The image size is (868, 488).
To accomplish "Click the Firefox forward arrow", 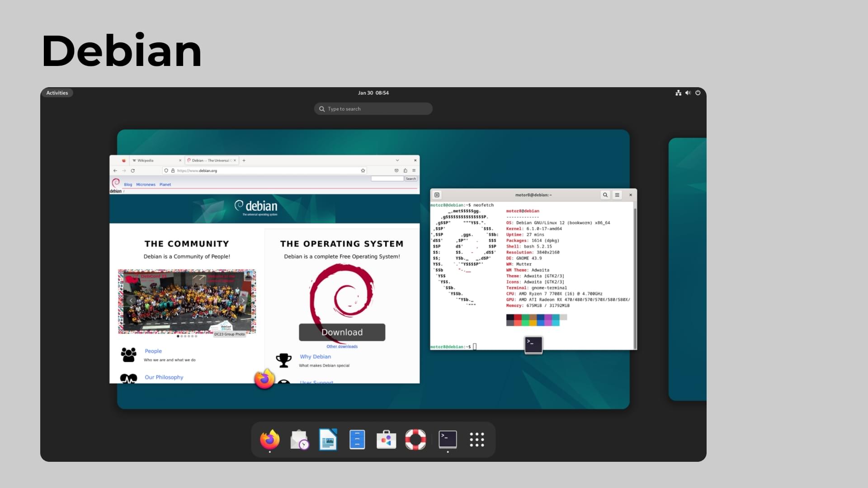I will [x=124, y=171].
